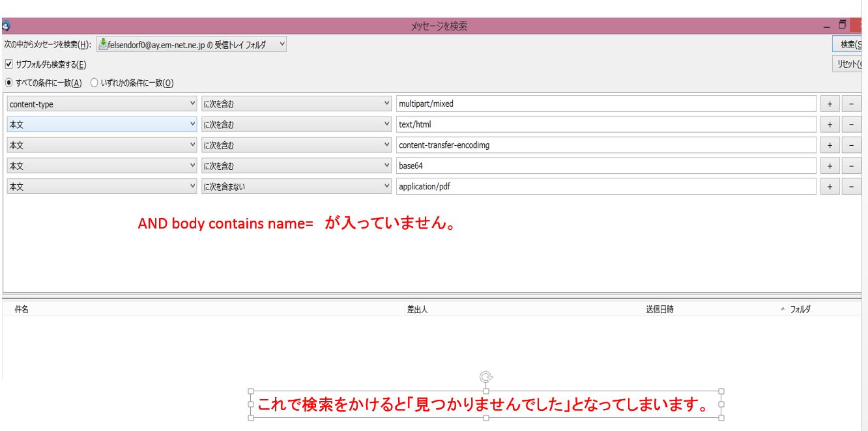Screen dimensions: 868x431
Task: Open the 受信トレイ folder selection dropdown
Action: (x=192, y=44)
